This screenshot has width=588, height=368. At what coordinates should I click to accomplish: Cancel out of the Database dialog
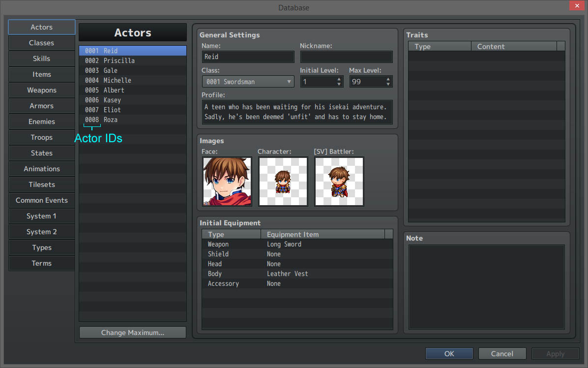(x=502, y=353)
